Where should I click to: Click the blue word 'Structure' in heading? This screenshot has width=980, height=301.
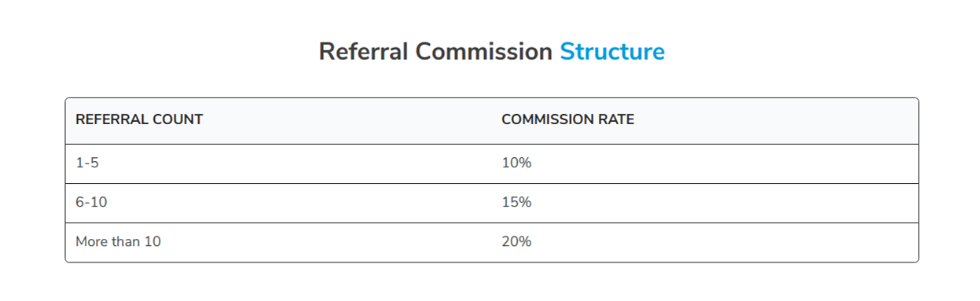click(x=612, y=52)
